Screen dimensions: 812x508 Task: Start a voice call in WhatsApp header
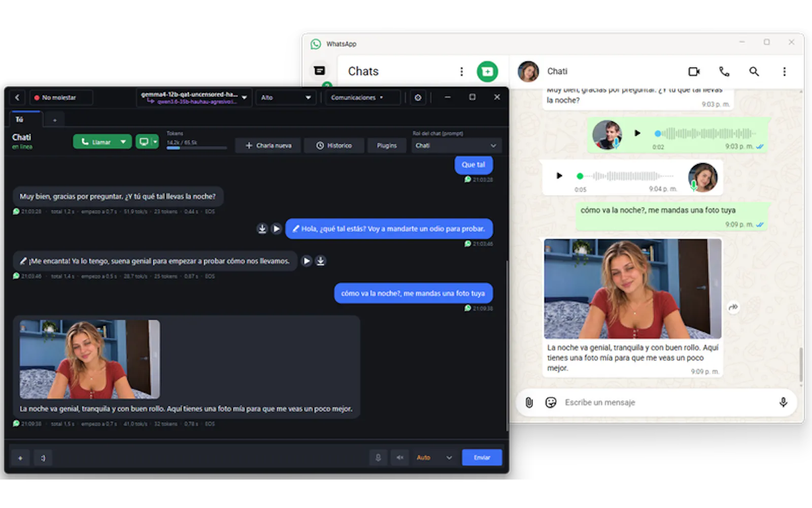(x=724, y=72)
